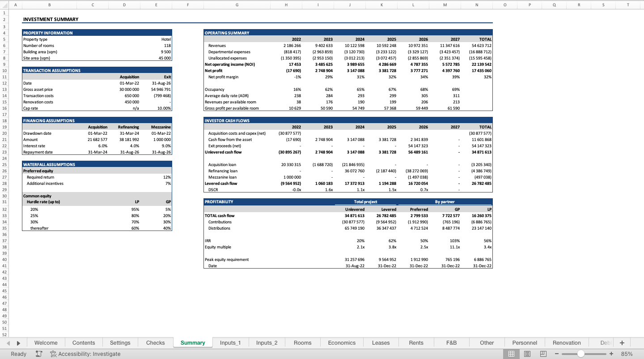Add a new worksheet with the plus button
Screen dimensions: 644x359
click(622, 342)
